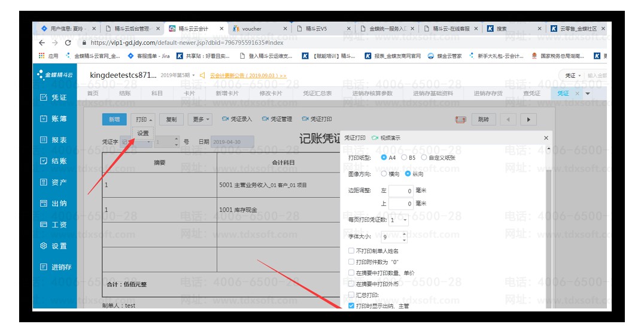Switch to the 凭证汇总表 tab

tap(317, 93)
